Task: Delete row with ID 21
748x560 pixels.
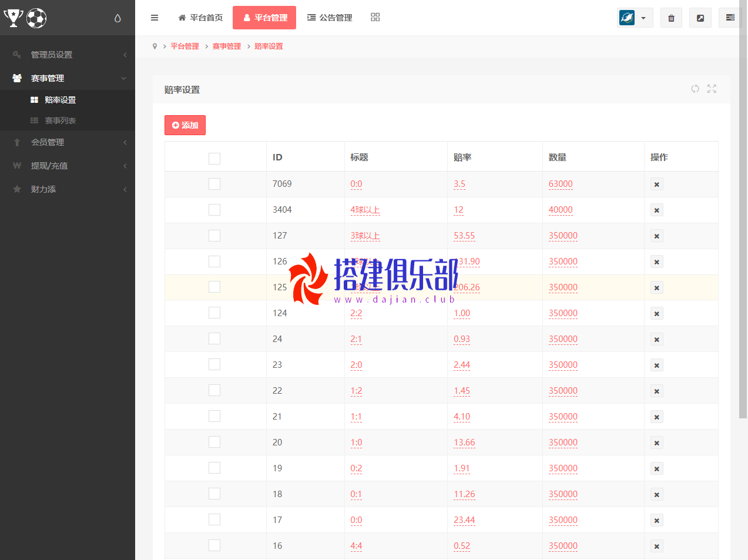Action: pos(657,417)
